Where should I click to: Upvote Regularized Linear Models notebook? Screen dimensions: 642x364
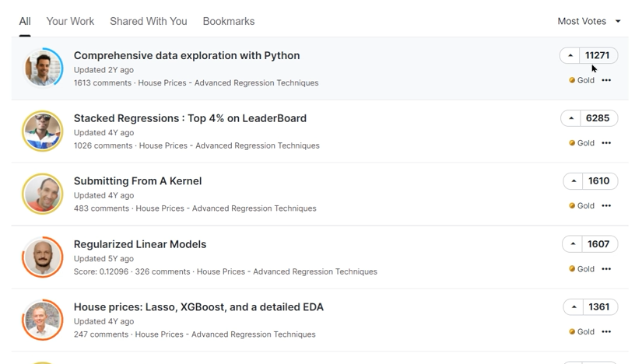coord(573,244)
